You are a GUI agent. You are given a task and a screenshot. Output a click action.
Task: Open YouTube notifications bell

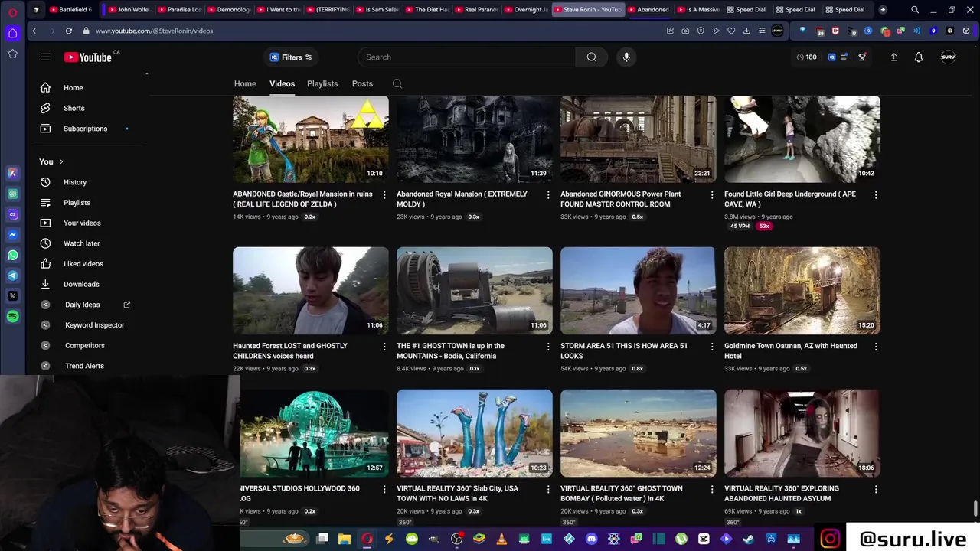[919, 57]
